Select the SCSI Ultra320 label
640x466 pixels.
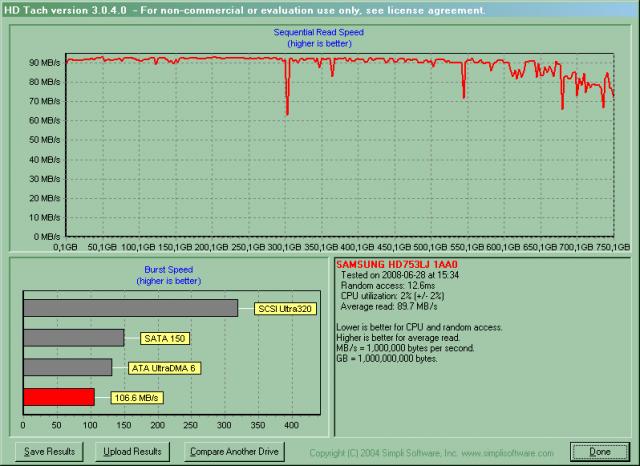pos(285,309)
